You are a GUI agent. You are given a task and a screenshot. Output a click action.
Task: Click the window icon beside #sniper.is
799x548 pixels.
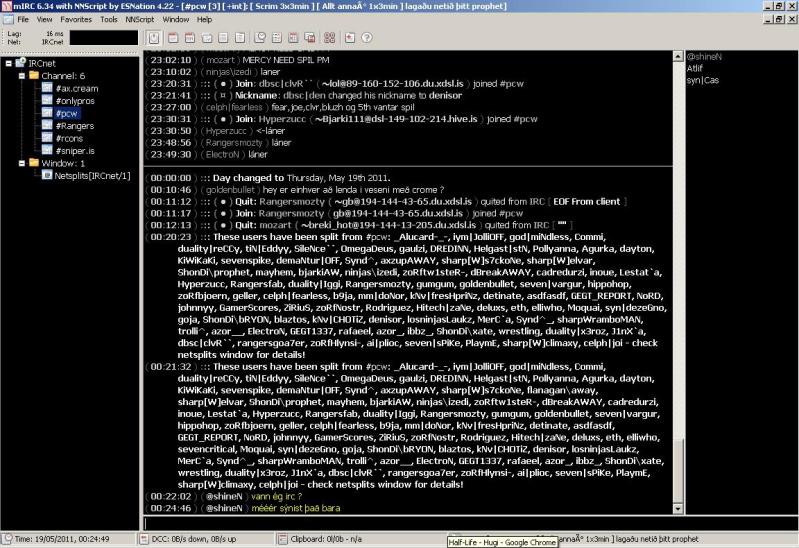pos(47,150)
